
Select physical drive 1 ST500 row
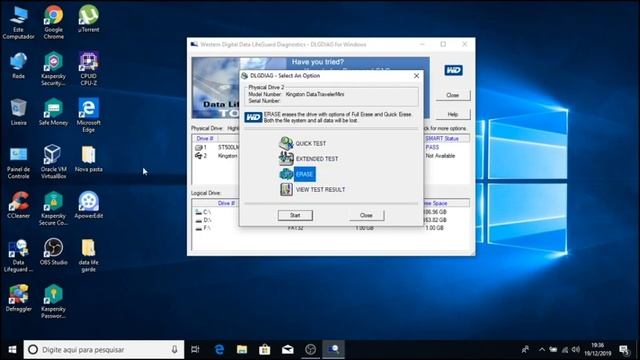(x=216, y=147)
